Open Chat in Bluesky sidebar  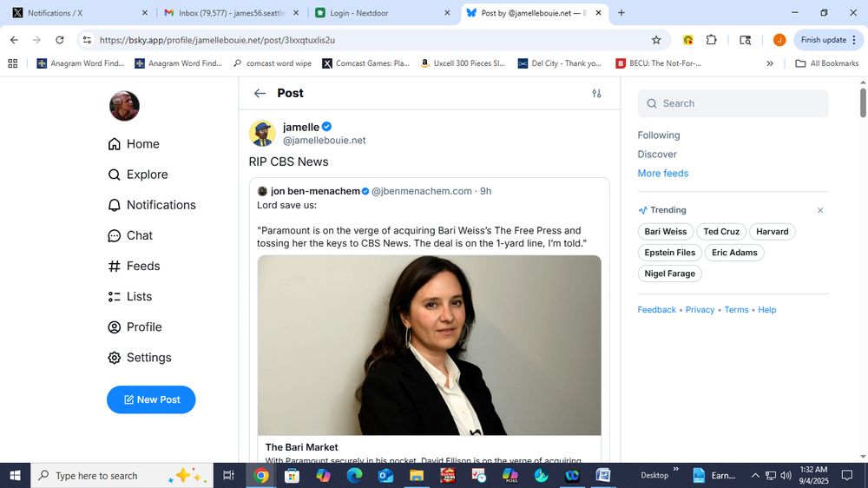pyautogui.click(x=130, y=235)
